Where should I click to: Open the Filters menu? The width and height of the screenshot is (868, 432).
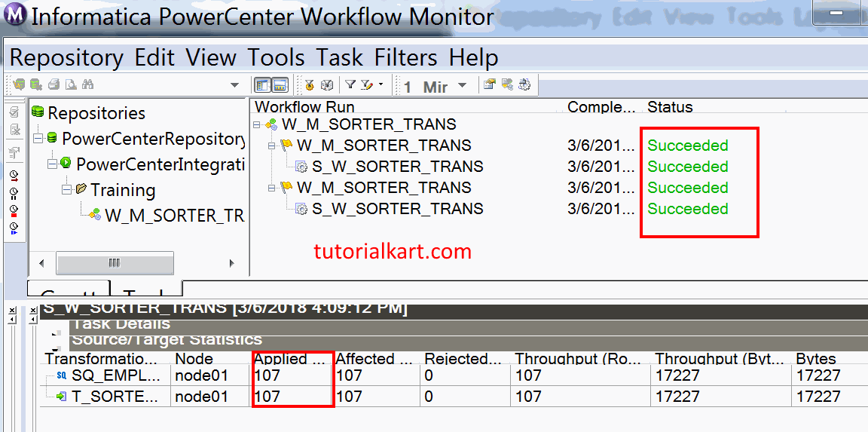click(x=406, y=57)
